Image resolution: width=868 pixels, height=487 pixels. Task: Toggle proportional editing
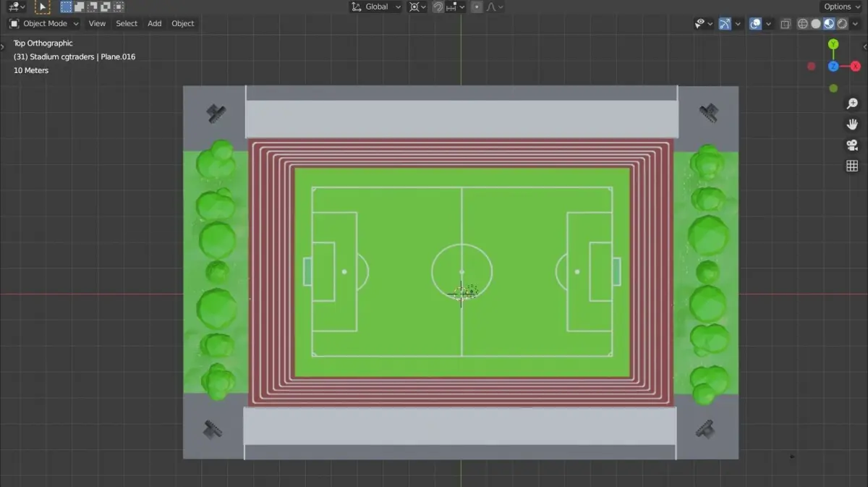[x=477, y=7]
